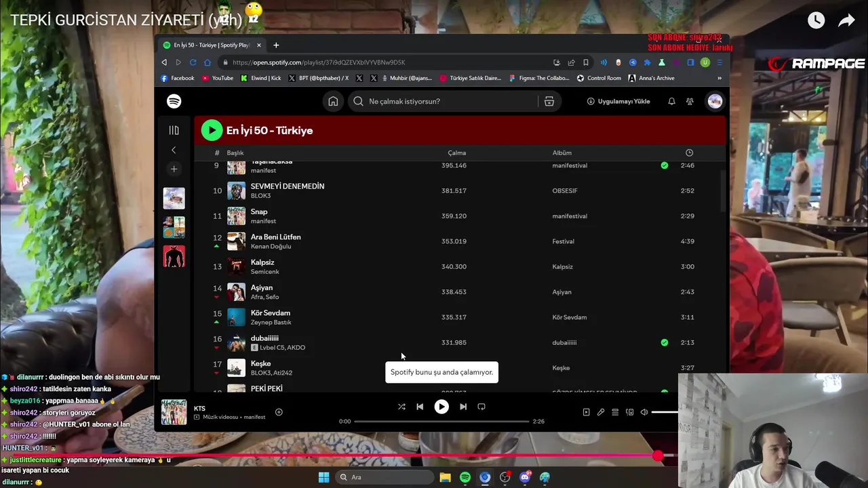Select the track SEVMEYİ DENEMEDİN

coord(288,186)
